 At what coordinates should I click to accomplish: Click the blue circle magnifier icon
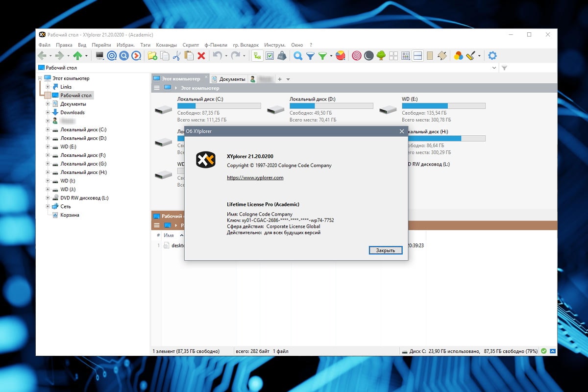124,56
